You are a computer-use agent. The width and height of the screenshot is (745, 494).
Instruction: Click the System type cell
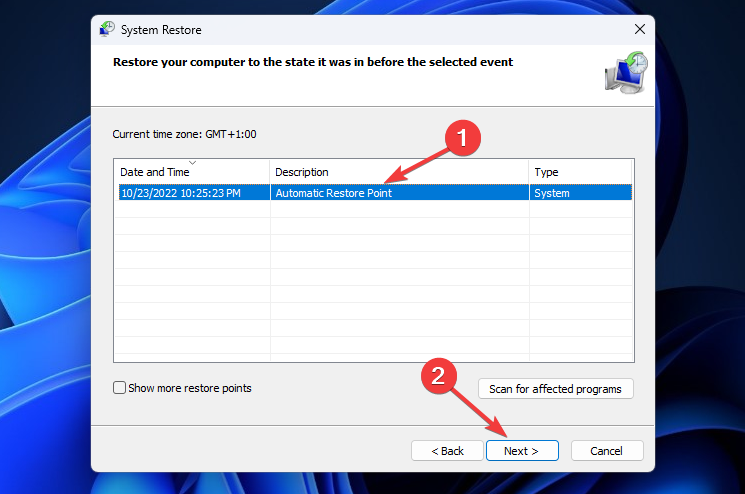pyautogui.click(x=581, y=193)
